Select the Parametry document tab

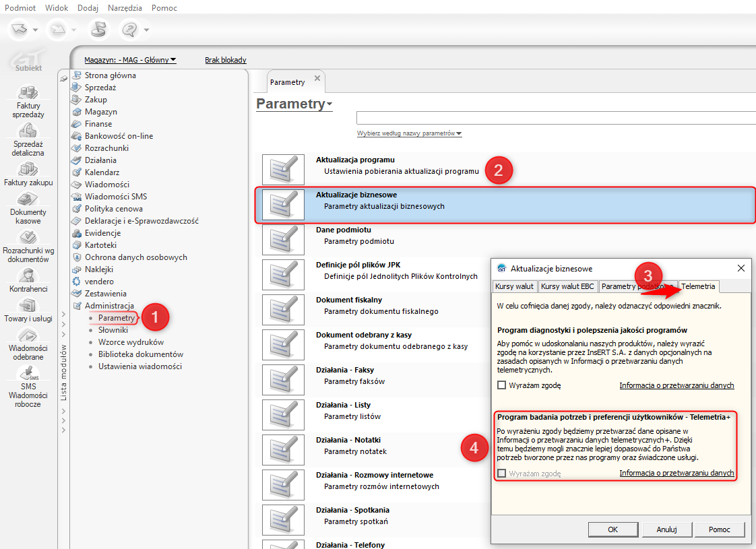click(287, 82)
